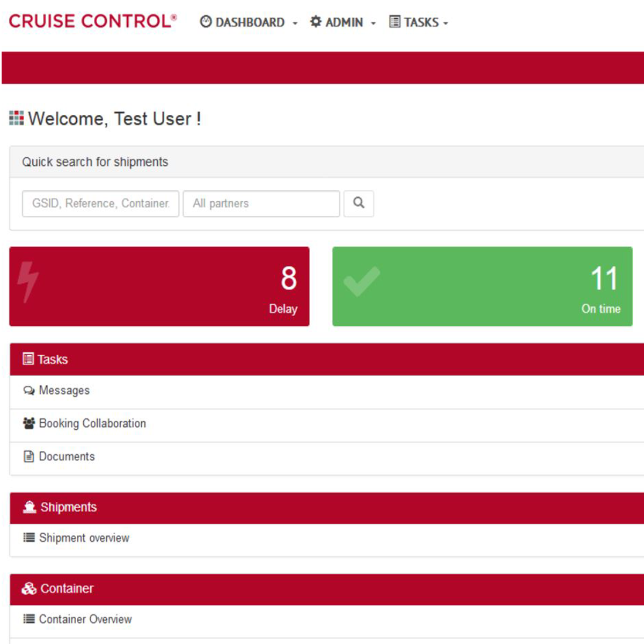The width and height of the screenshot is (644, 644).
Task: Open Container Overview
Action: coord(85,619)
